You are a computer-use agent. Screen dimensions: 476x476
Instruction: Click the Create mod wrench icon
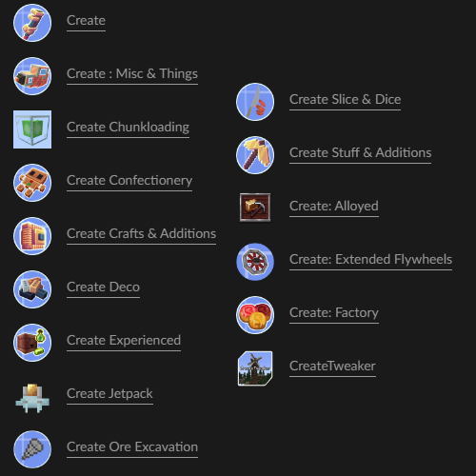[32, 23]
